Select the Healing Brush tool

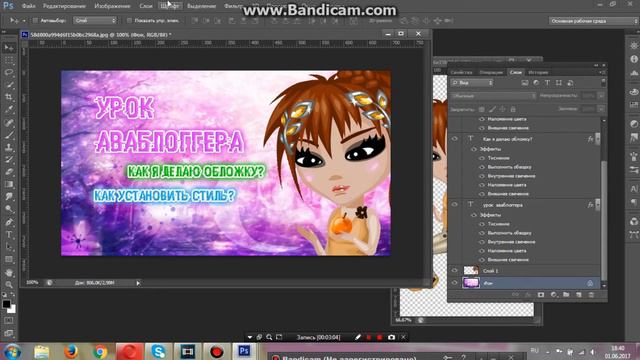9,122
